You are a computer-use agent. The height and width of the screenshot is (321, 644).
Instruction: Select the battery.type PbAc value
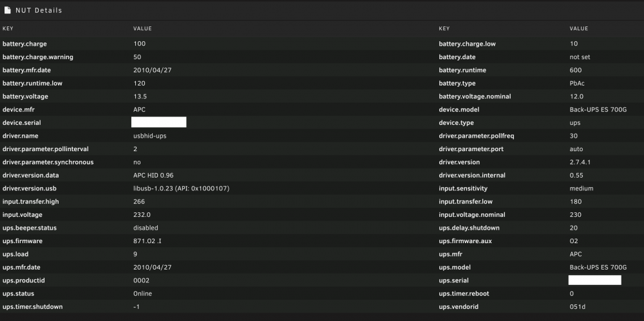coord(577,84)
